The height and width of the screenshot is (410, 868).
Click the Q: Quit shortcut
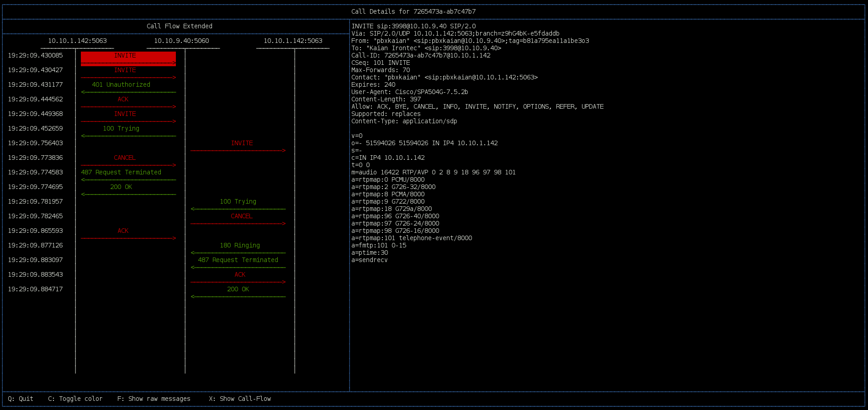pos(21,399)
